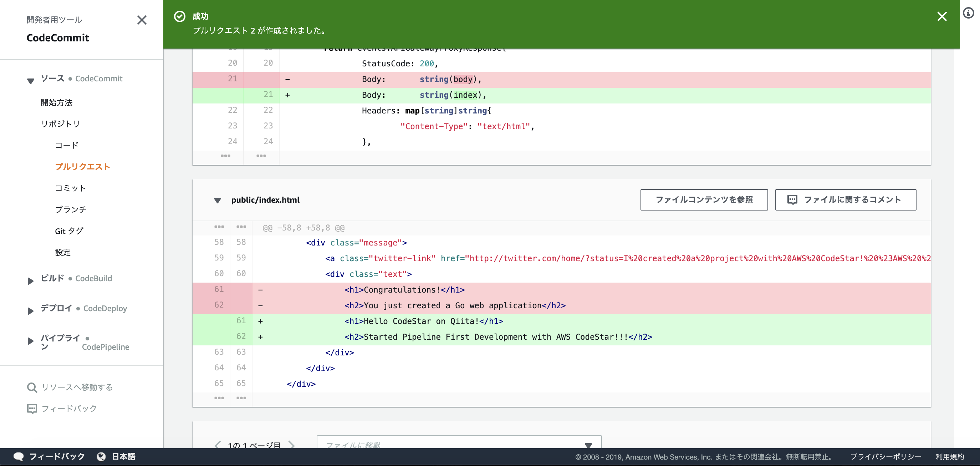Click the sidebar フィードバック comment icon

32,409
